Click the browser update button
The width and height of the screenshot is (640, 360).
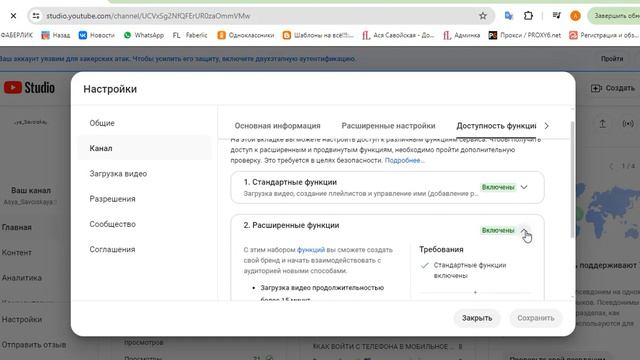(x=615, y=16)
